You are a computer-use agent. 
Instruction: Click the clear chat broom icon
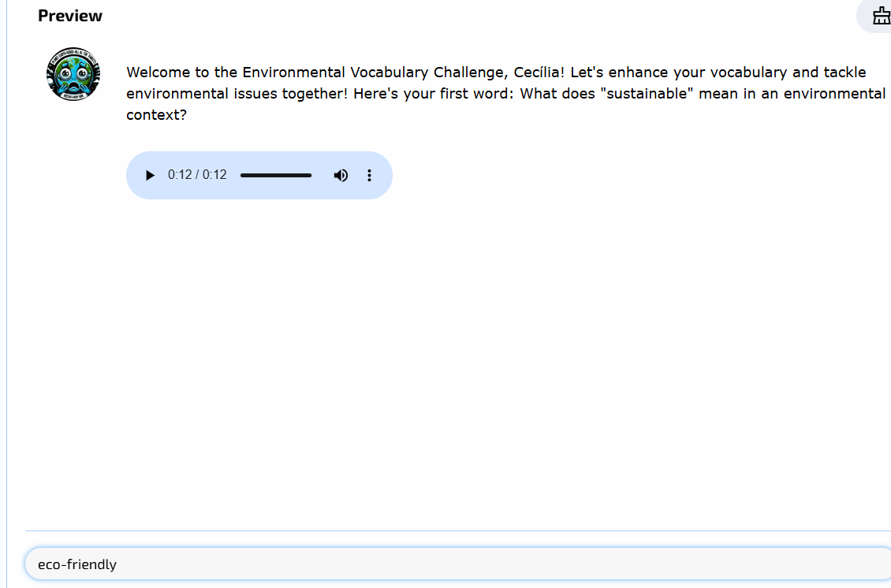(880, 15)
